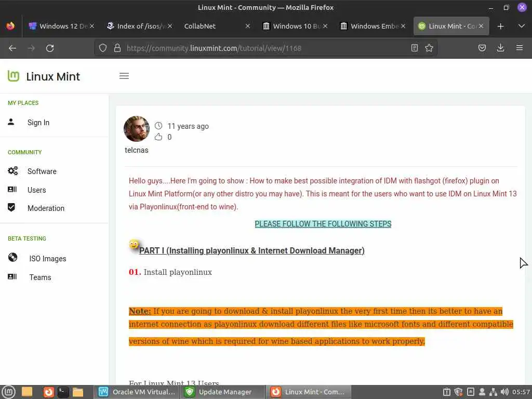Click the update shield tray icon
The height and width of the screenshot is (399, 532).
(x=458, y=392)
